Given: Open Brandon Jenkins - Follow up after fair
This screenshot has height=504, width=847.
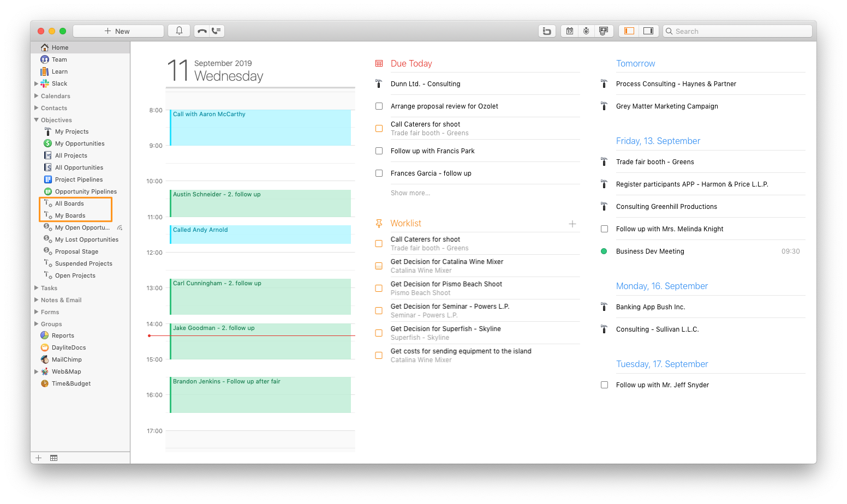Looking at the screenshot, I should (x=260, y=395).
